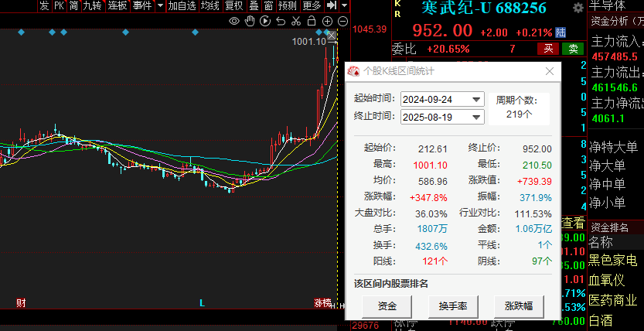Click the skip-to-end arrow toolbar icon
Image resolution: width=644 pixels, height=331 pixels.
pyautogui.click(x=332, y=5)
